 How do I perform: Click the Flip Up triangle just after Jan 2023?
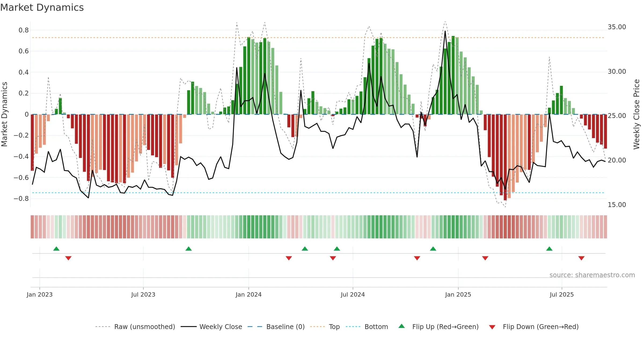[x=56, y=249]
